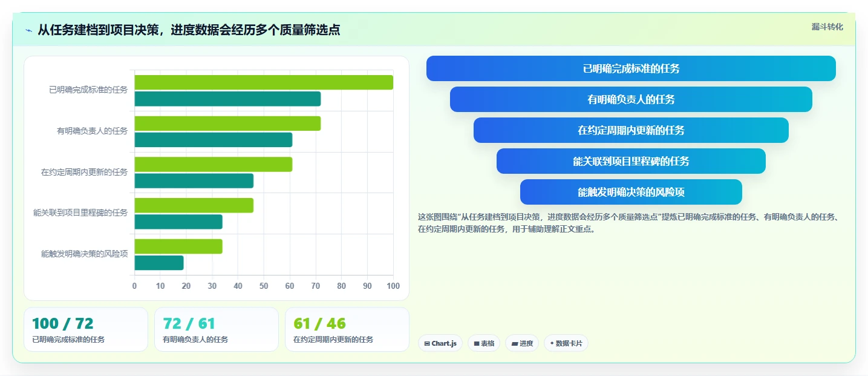Image resolution: width=868 pixels, height=376 pixels.
Task: Open the 100 / 72 data card
Action: coord(86,329)
